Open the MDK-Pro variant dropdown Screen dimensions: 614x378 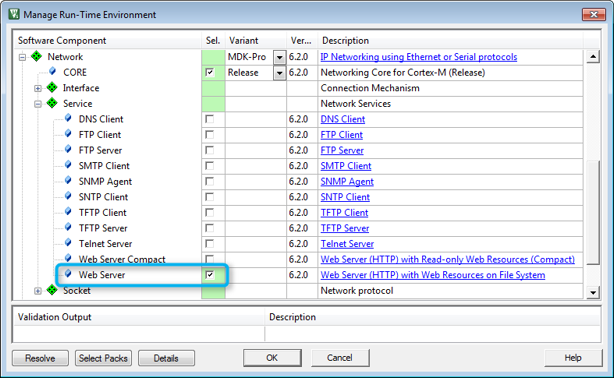[280, 57]
